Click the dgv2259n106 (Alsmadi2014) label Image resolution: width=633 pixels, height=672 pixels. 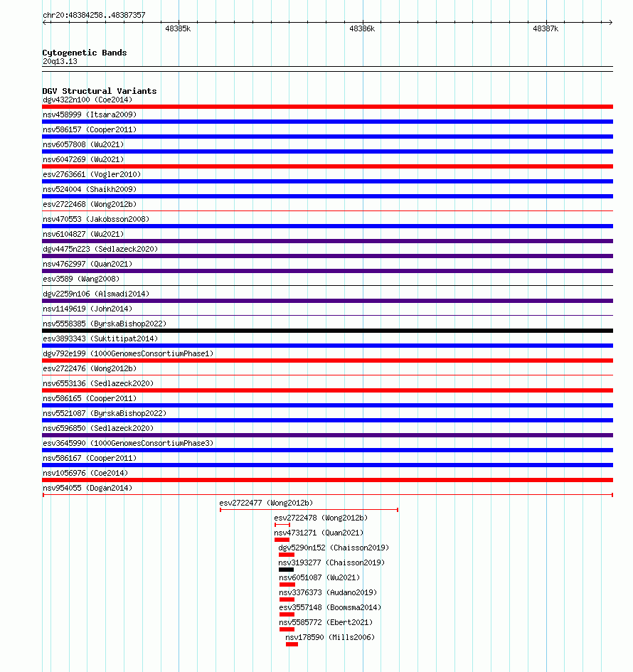coord(96,294)
